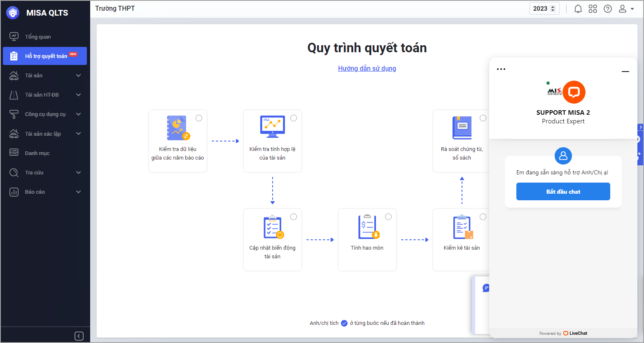Screen dimensions: 644x343
Task: Expand the Tài sản HT-ĐB chevron
Action: [x=79, y=95]
